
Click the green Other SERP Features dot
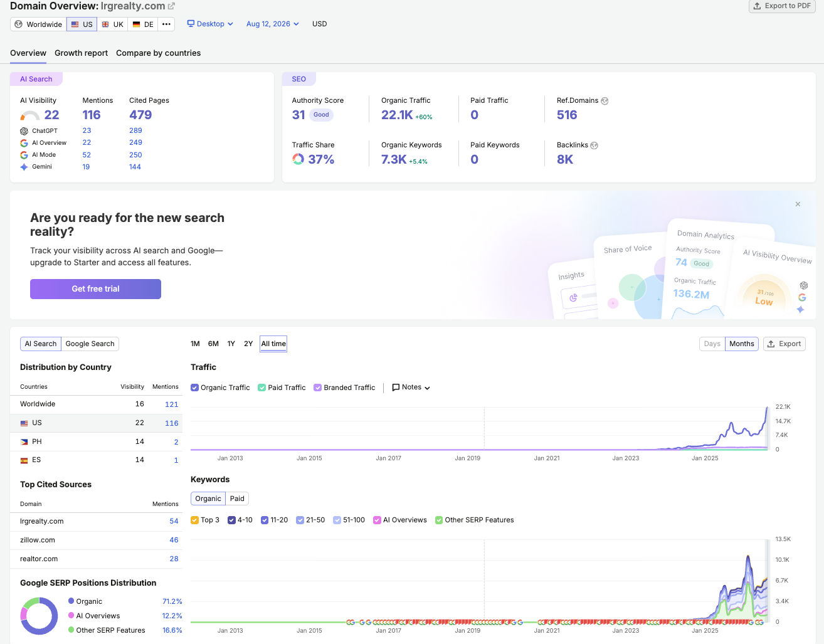[71, 630]
